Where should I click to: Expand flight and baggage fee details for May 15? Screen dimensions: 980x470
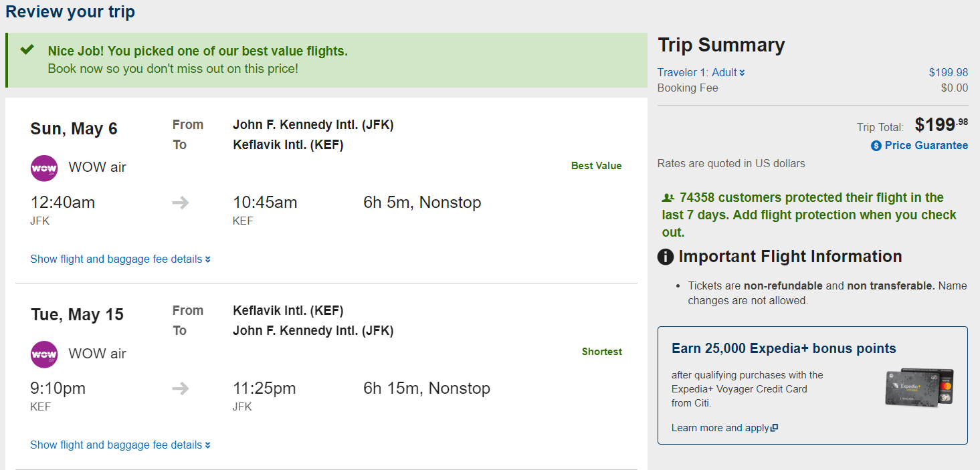point(120,445)
